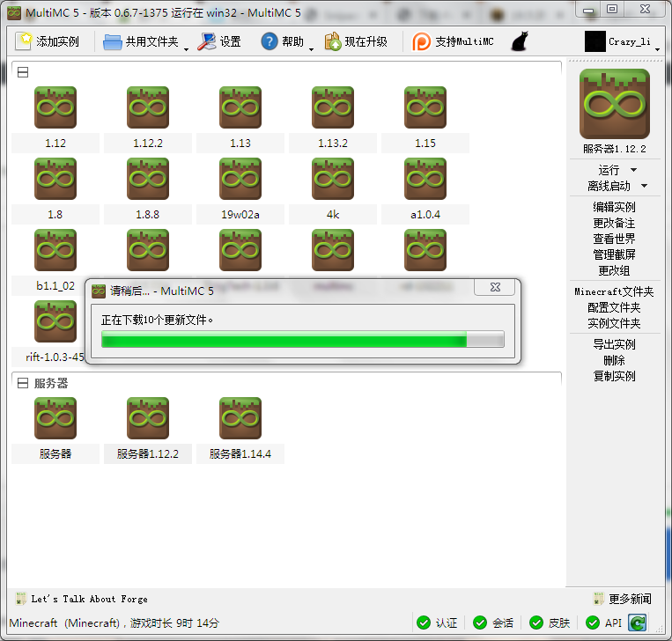Click 管理截屏 (Manage Screenshots)
The width and height of the screenshot is (672, 641).
(614, 254)
